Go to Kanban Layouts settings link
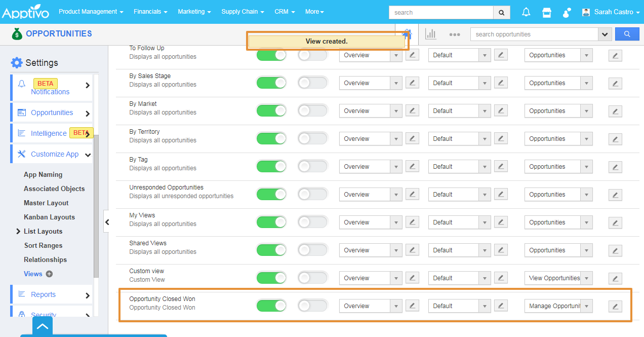The height and width of the screenshot is (337, 644). click(49, 217)
